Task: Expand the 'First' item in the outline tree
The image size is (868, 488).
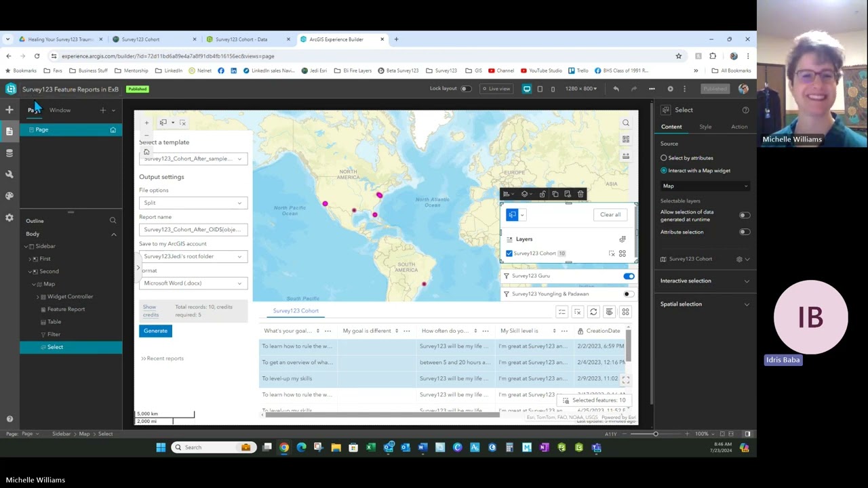Action: point(31,259)
